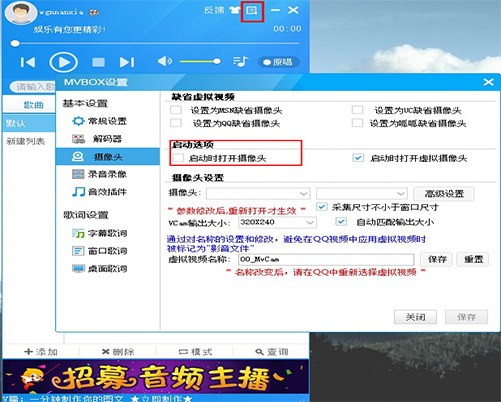
Task: Skip to previous track
Action: pyautogui.click(x=28, y=62)
